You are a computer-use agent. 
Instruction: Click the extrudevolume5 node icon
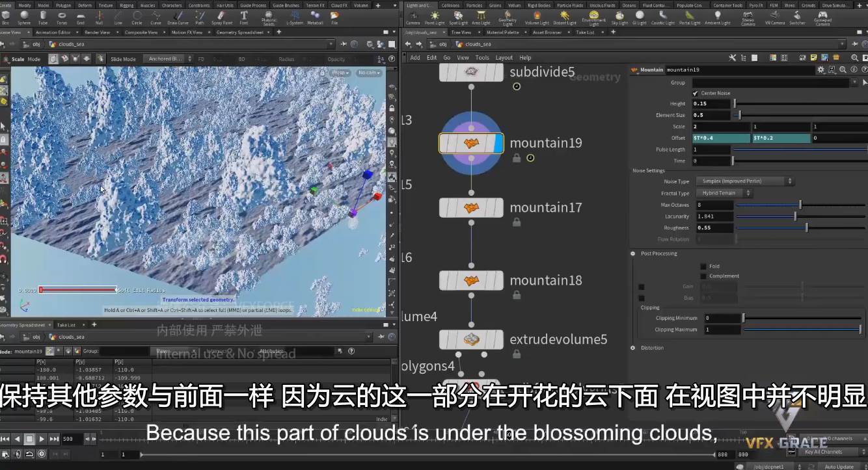pyautogui.click(x=471, y=339)
